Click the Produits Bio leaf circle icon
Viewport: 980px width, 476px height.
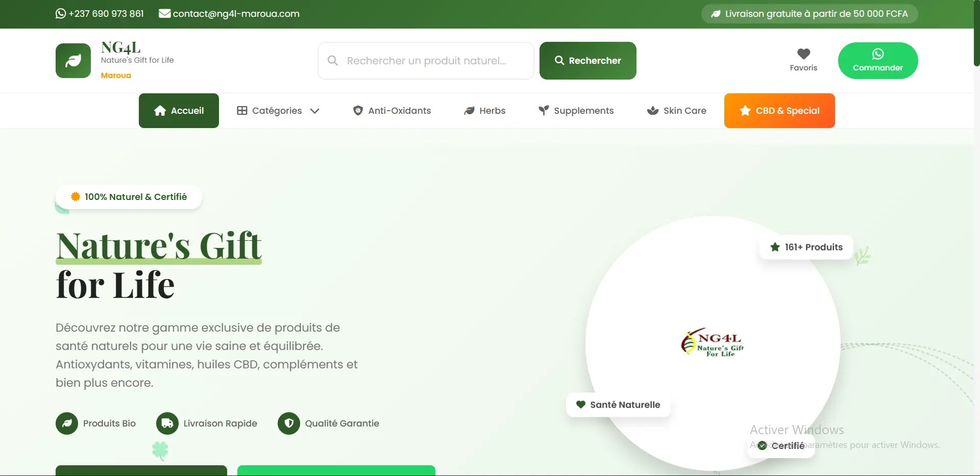pos(67,423)
